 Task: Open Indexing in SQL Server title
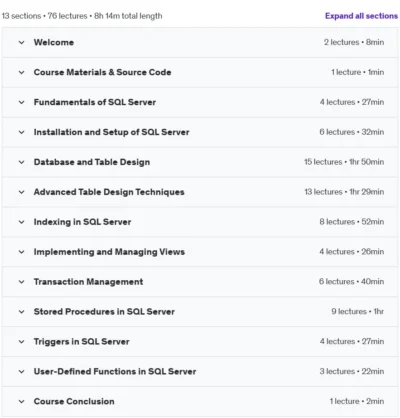(82, 222)
